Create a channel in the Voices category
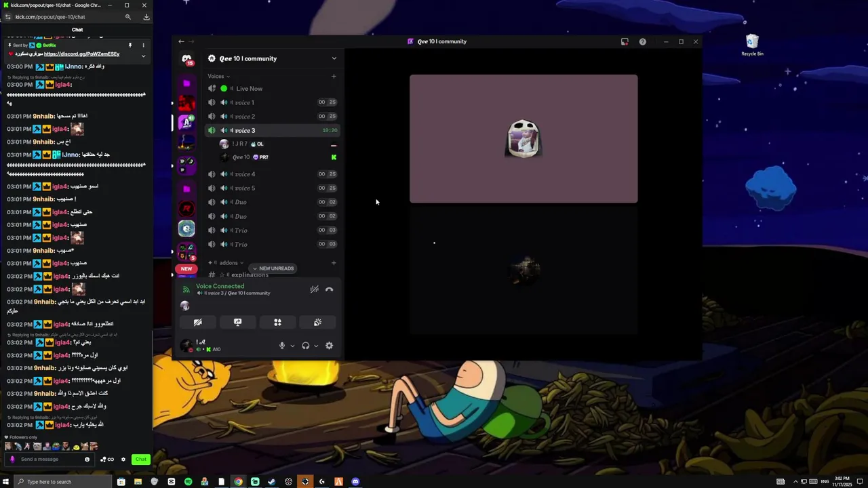868x488 pixels. (x=334, y=77)
